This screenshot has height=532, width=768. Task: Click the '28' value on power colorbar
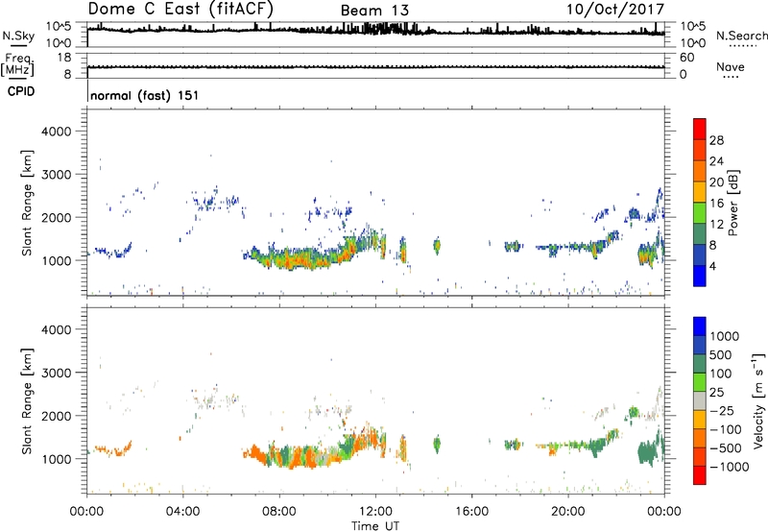pos(716,140)
